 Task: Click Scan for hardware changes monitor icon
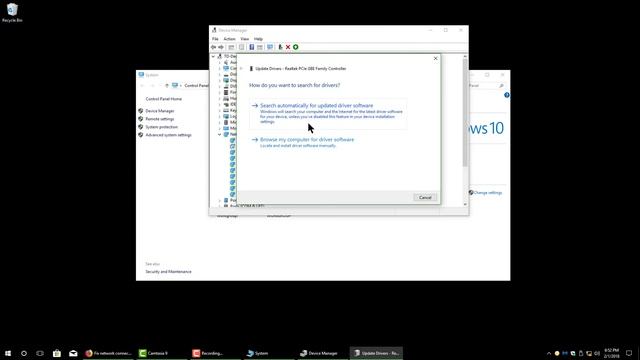270,47
